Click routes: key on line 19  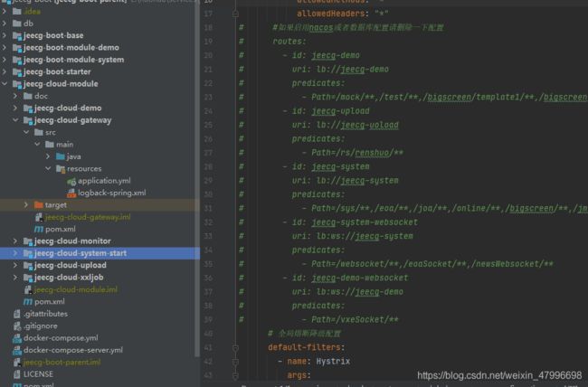[x=289, y=42]
